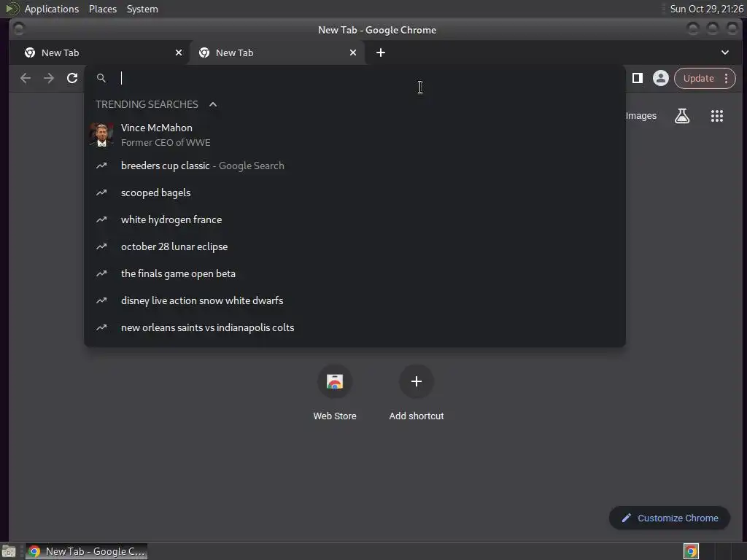This screenshot has height=560, width=747.
Task: Select the finals game open beta
Action: (x=355, y=274)
